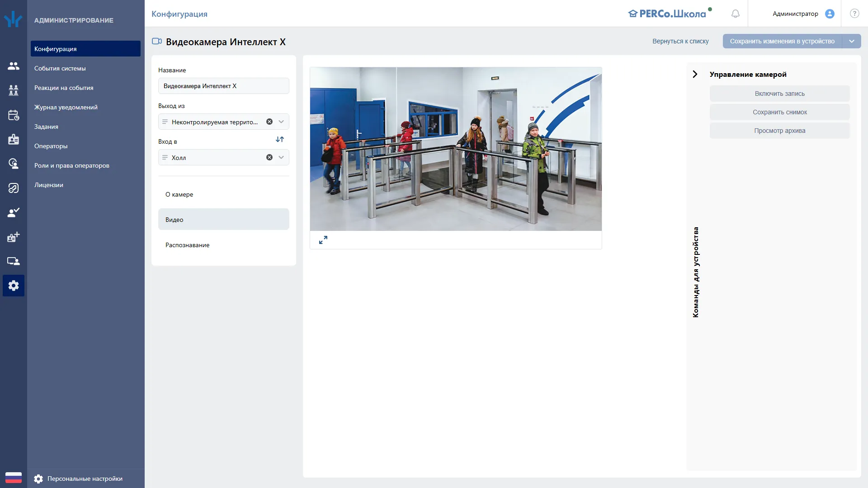868x488 pixels.
Task: Open Операторы menu item
Action: [85, 146]
